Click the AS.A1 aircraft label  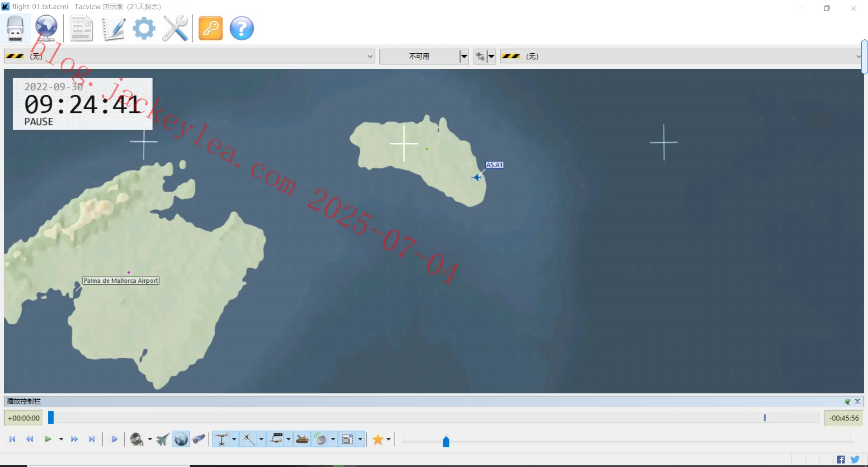pos(494,165)
